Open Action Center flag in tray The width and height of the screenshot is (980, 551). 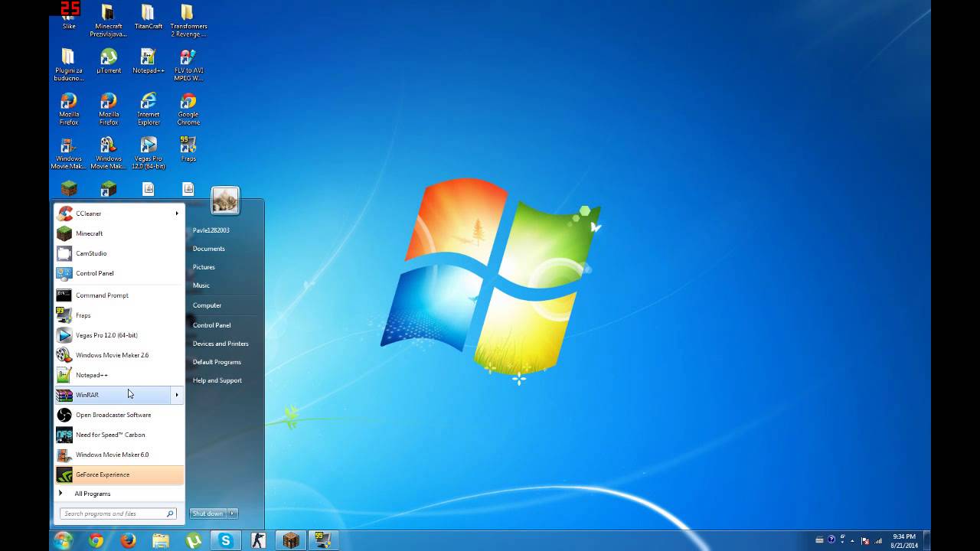coord(866,540)
